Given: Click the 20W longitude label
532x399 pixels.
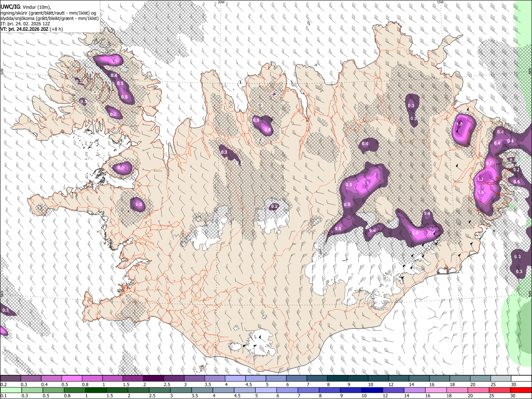Looking at the screenshot, I should pyautogui.click(x=221, y=2).
